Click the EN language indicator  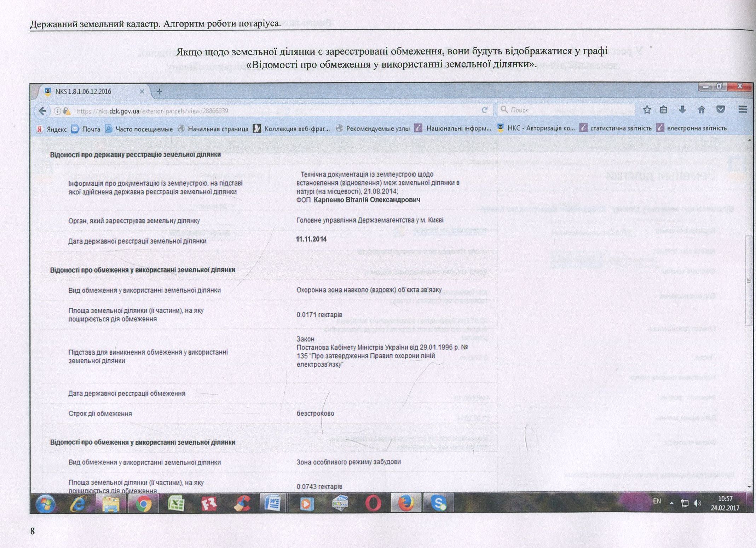coord(657,501)
